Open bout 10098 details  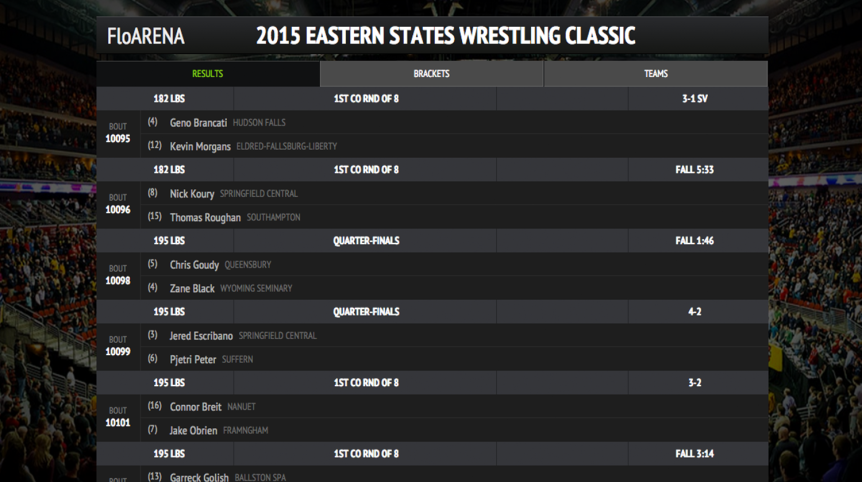(118, 275)
